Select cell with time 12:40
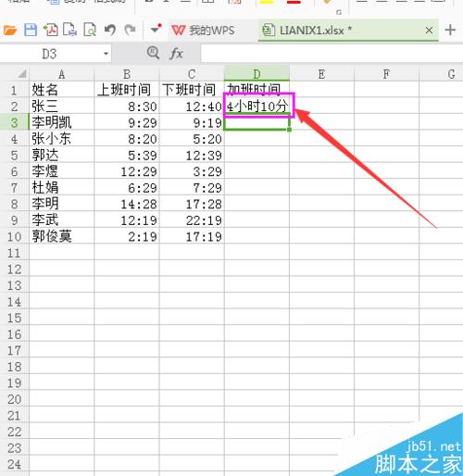463x476 pixels. click(192, 106)
